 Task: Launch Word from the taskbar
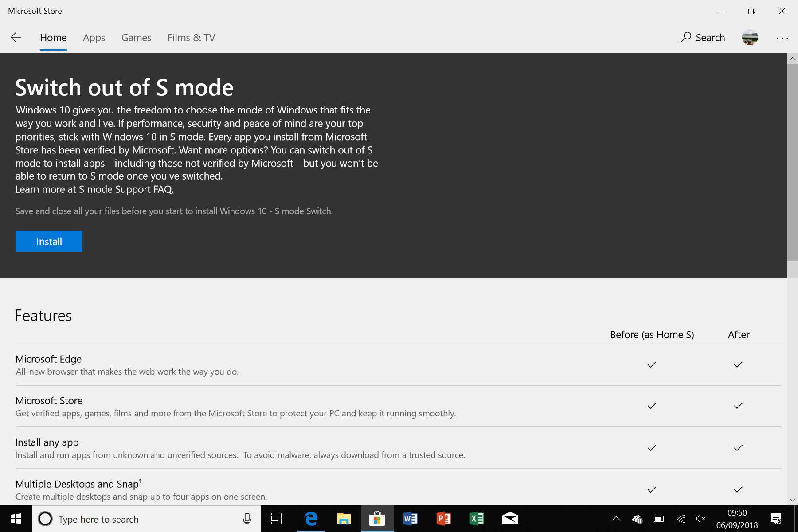[x=411, y=519]
